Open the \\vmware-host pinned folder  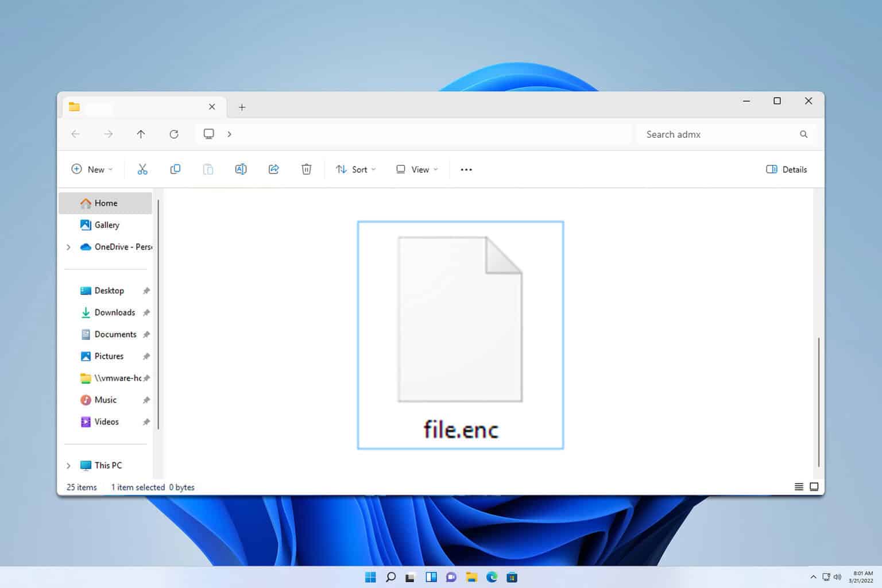pyautogui.click(x=106, y=378)
